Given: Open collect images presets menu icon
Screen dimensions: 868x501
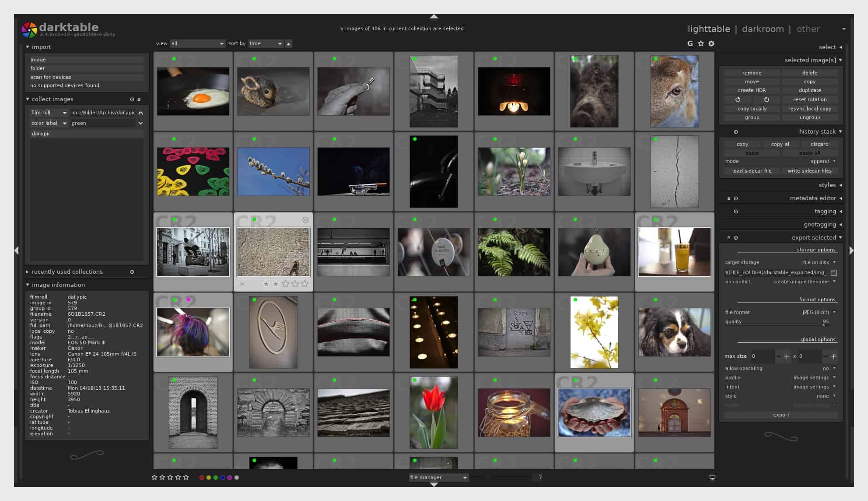Looking at the screenshot, I should coord(139,99).
